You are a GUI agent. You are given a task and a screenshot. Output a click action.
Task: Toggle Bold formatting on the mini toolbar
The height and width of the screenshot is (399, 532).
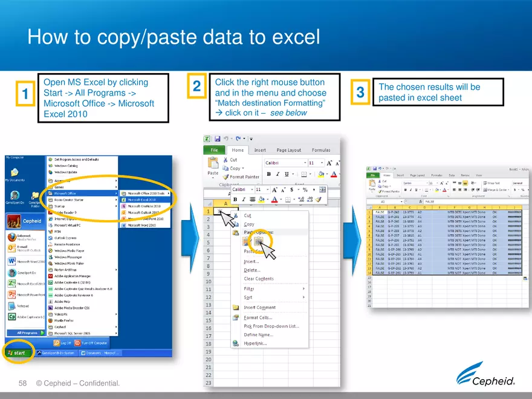click(x=235, y=199)
